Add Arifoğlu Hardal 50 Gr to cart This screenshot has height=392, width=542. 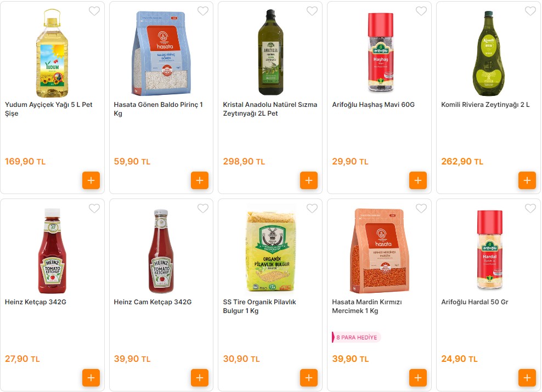tap(527, 378)
